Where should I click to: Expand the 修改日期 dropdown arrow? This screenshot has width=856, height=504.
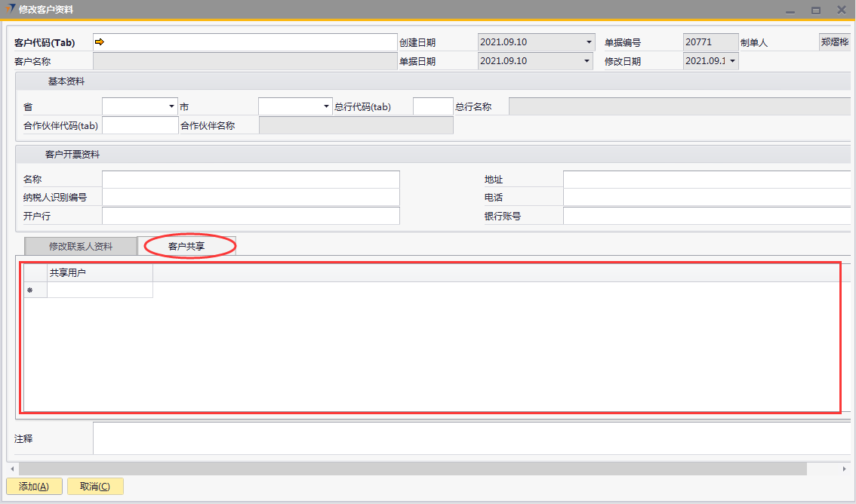731,61
